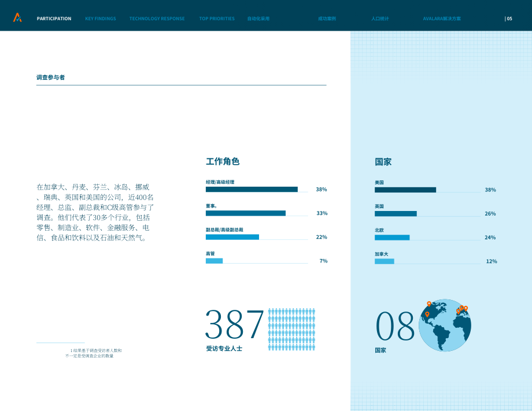
Task: Open the 人口统计 tab
Action: point(380,18)
